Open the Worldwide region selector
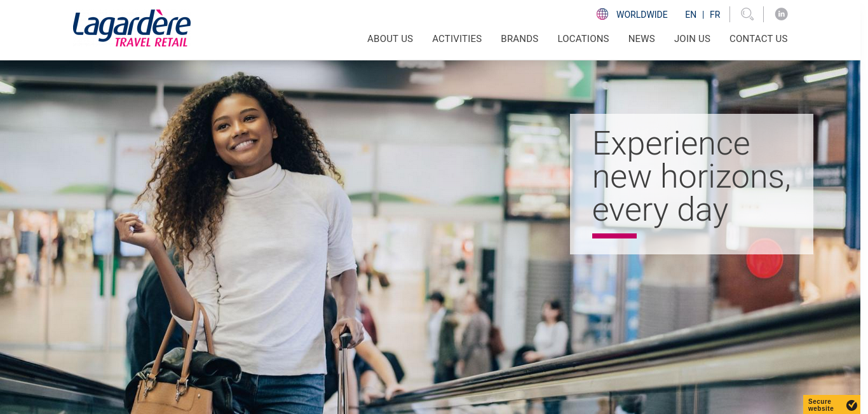This screenshot has width=868, height=414. pyautogui.click(x=642, y=15)
